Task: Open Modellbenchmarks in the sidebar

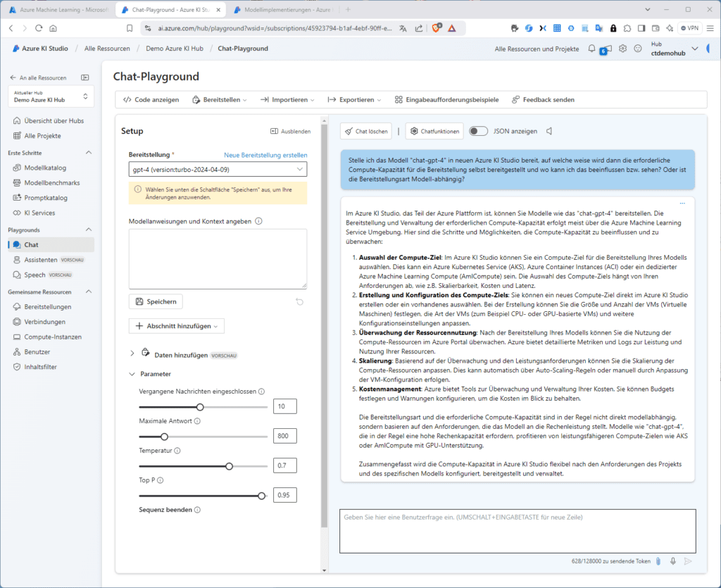Action: [52, 183]
